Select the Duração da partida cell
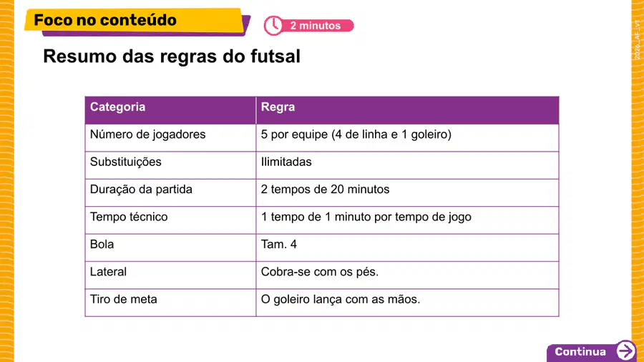 170,192
